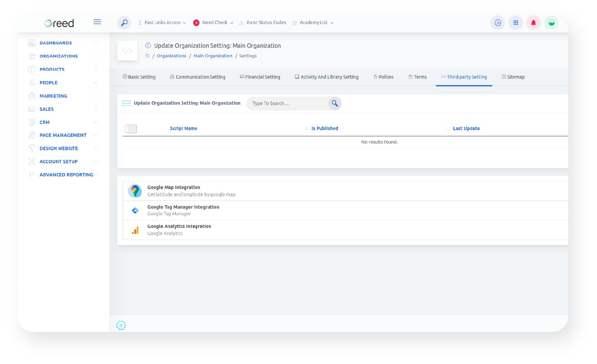The image size is (597, 364).
Task: Sort by Last Update column
Action: tap(466, 128)
